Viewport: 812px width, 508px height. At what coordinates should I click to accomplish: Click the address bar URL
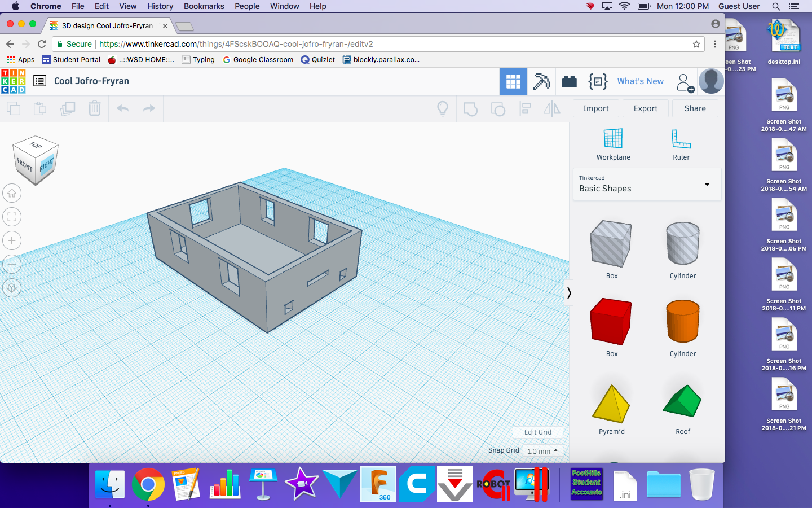point(236,44)
